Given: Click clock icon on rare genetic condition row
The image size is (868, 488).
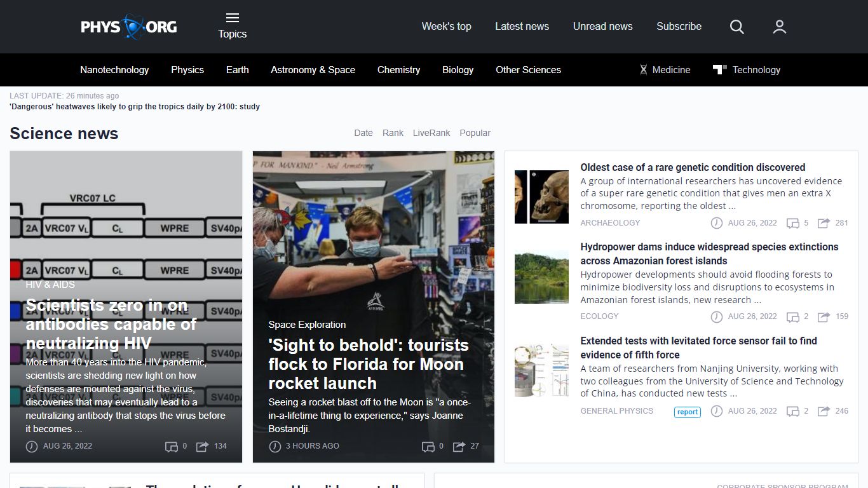Looking at the screenshot, I should click(716, 223).
